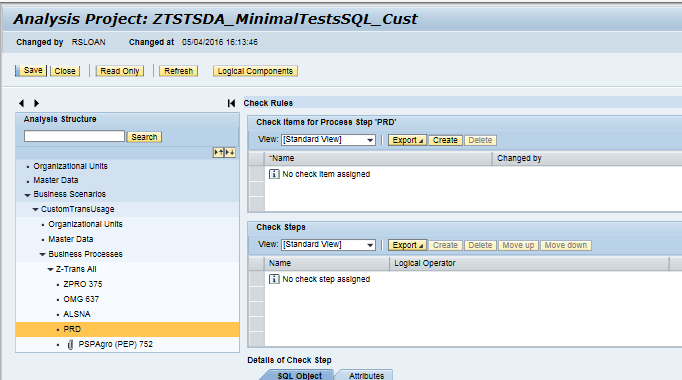682x380 pixels.
Task: Click info icon next to No check step assigned
Action: tap(274, 279)
